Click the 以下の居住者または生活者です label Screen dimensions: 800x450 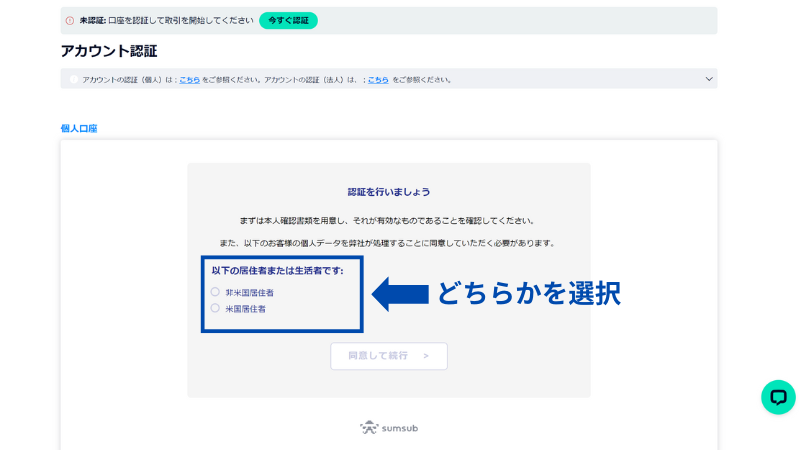(x=278, y=270)
